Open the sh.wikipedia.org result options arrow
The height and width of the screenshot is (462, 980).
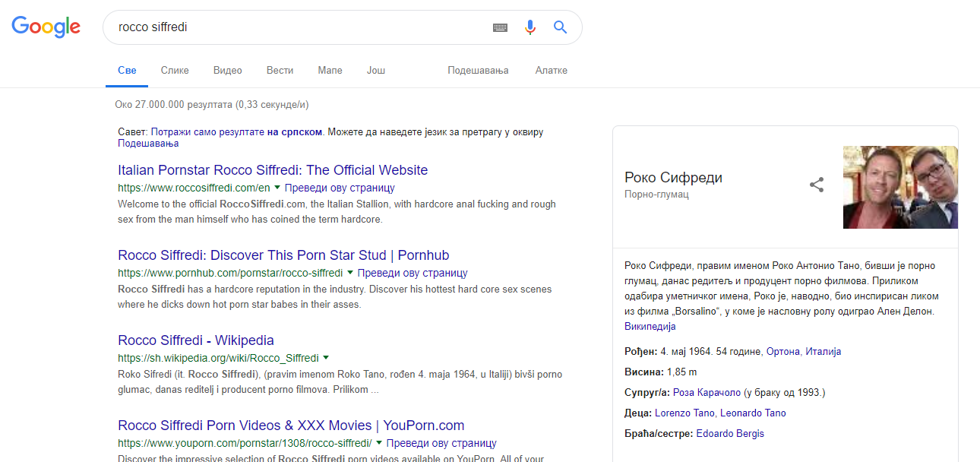tap(326, 358)
